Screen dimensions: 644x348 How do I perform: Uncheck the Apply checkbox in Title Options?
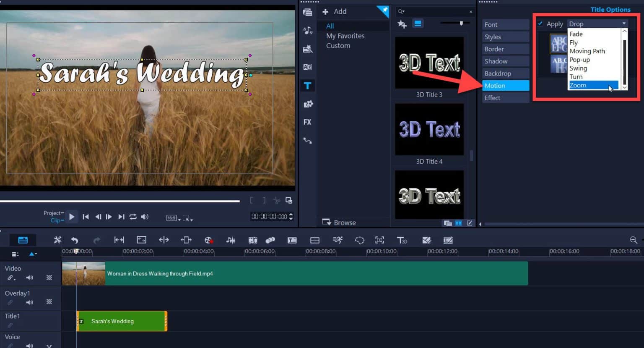pyautogui.click(x=540, y=24)
